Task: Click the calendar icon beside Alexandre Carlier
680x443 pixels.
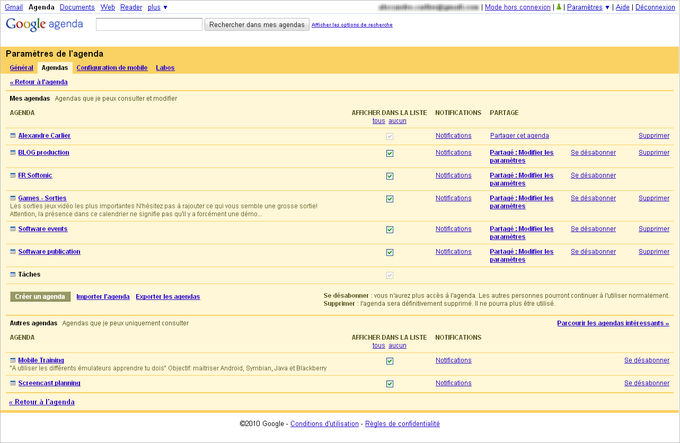Action: [13, 136]
